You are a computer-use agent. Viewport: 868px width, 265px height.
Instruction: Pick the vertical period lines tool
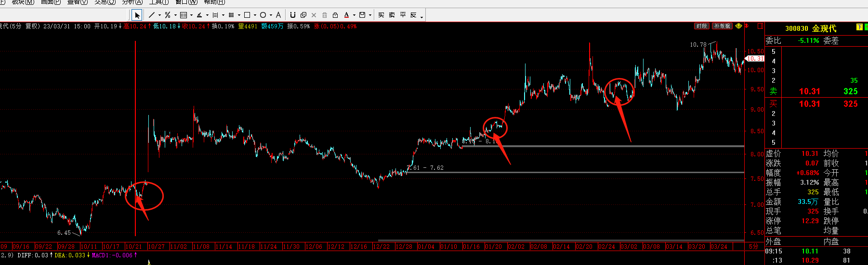click(x=183, y=15)
